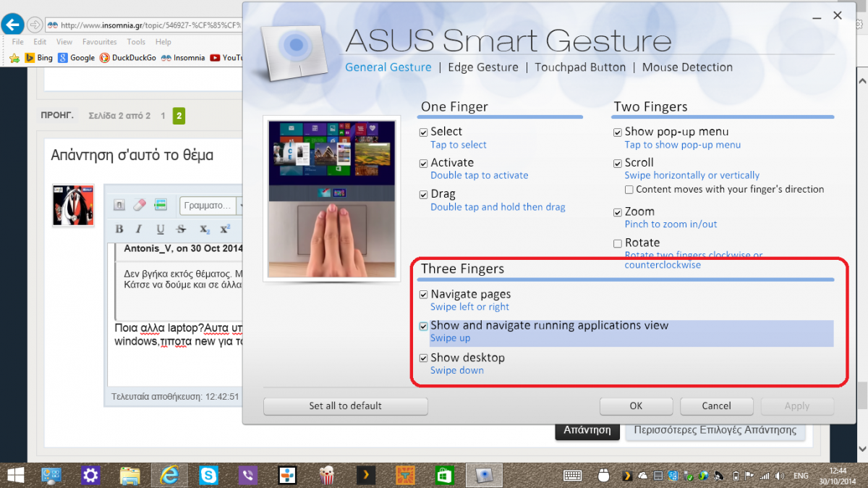
Task: Open File Explorer from the taskbar
Action: click(x=130, y=475)
